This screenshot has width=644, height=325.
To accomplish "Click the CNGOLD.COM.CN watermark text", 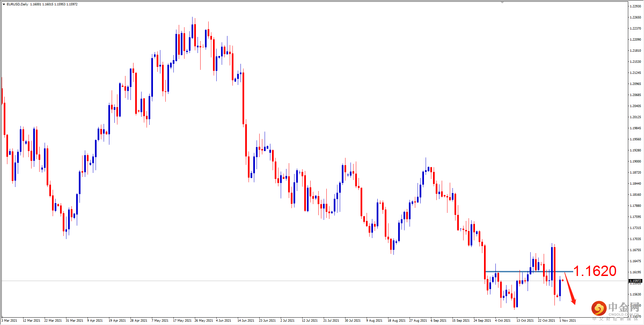I will point(623,315).
